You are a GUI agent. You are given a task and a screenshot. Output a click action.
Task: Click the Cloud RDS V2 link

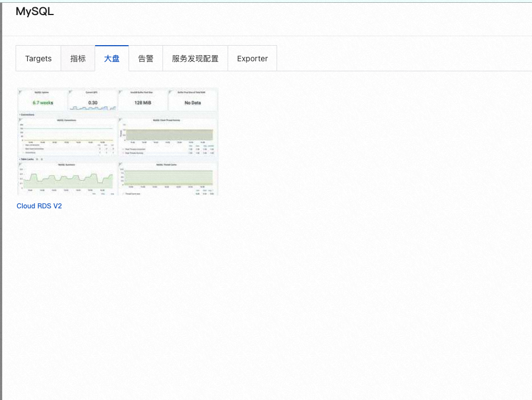pos(40,206)
